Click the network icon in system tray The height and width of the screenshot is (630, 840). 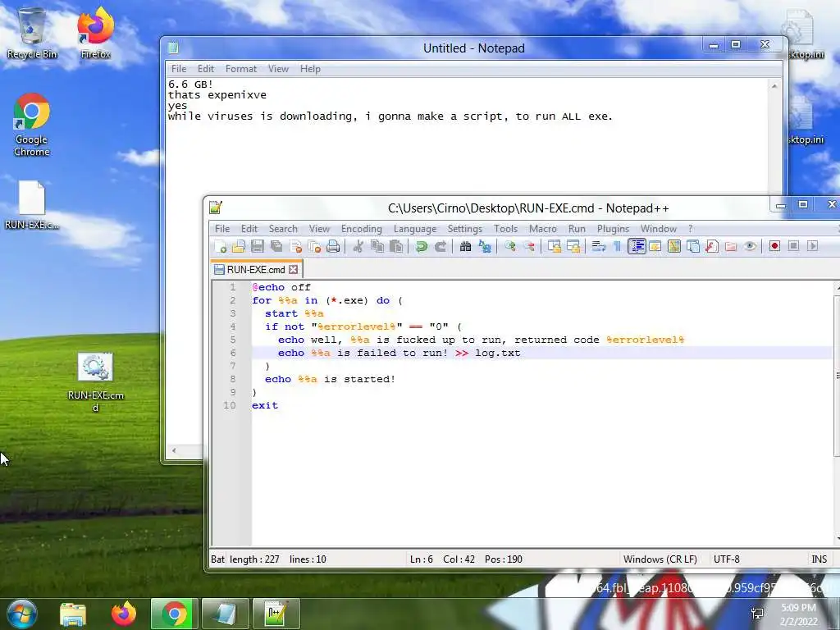pos(757,614)
